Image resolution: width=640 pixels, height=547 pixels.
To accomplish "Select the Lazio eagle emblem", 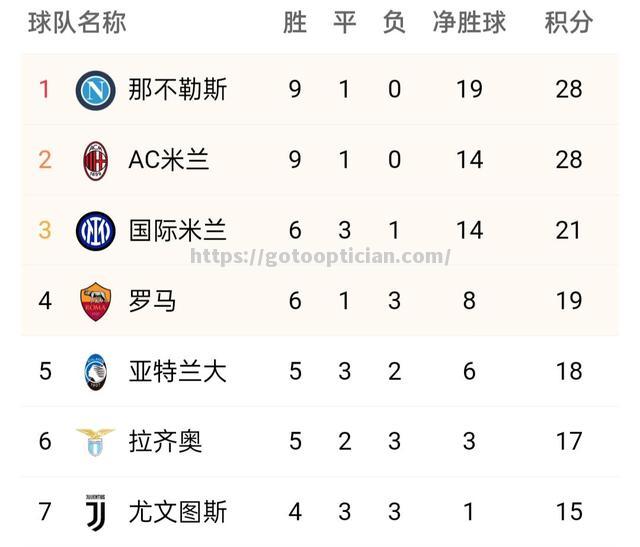I will click(96, 442).
